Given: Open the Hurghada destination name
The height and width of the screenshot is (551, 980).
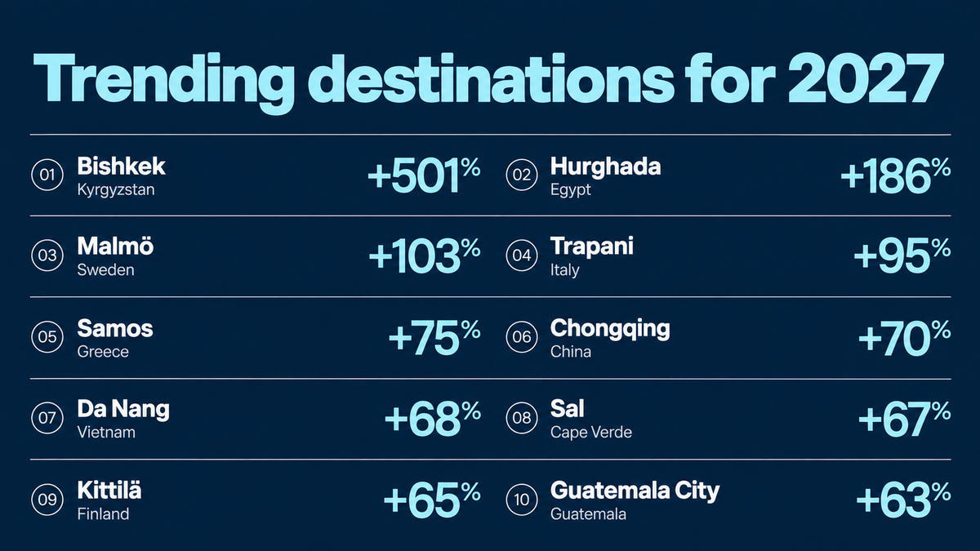Looking at the screenshot, I should coord(606,167).
